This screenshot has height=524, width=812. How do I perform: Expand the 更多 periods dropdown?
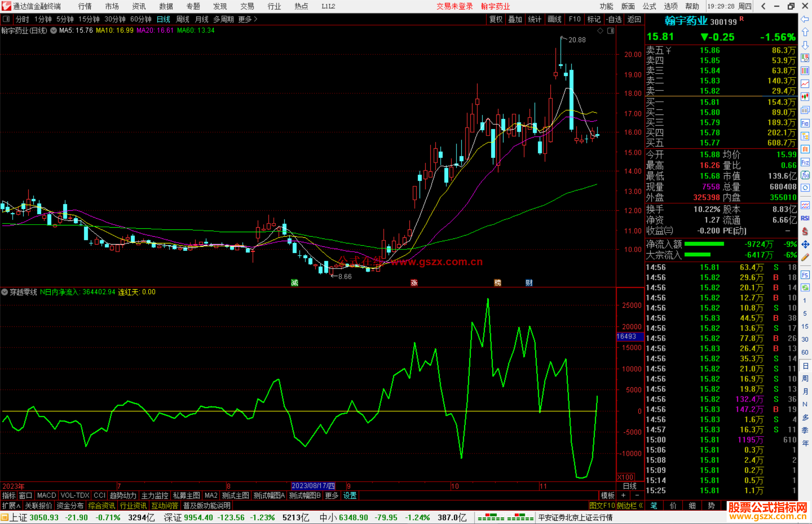point(248,19)
